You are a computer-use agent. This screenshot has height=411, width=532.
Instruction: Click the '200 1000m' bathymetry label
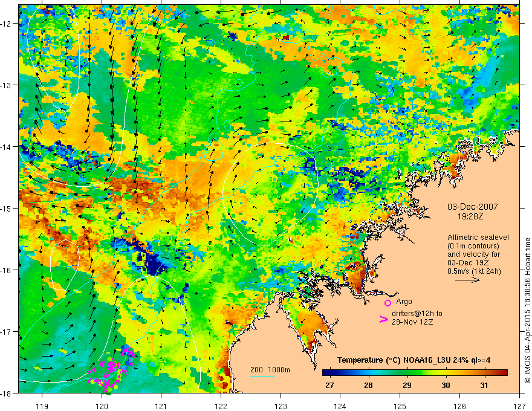coord(270,370)
